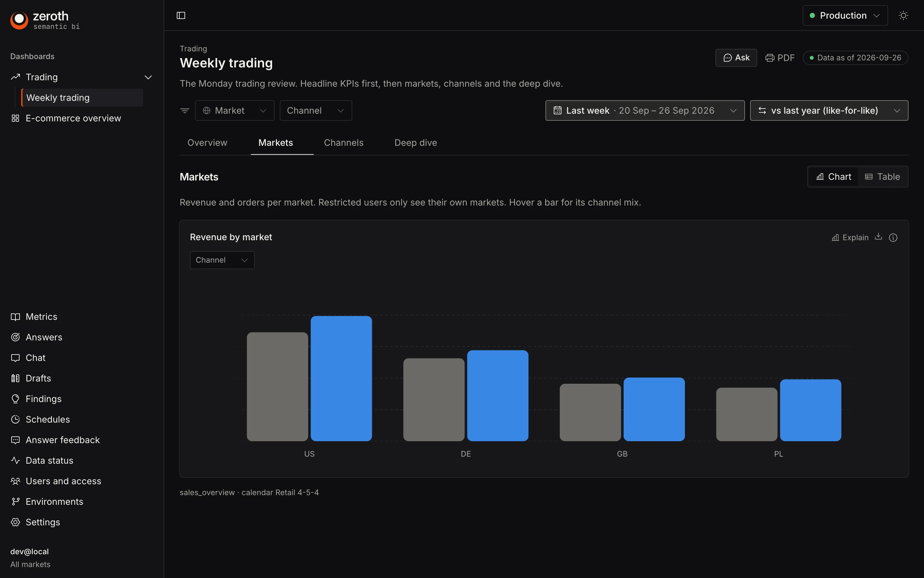Click the gray US comparison bar
Screen dimensions: 924x578
(278, 387)
